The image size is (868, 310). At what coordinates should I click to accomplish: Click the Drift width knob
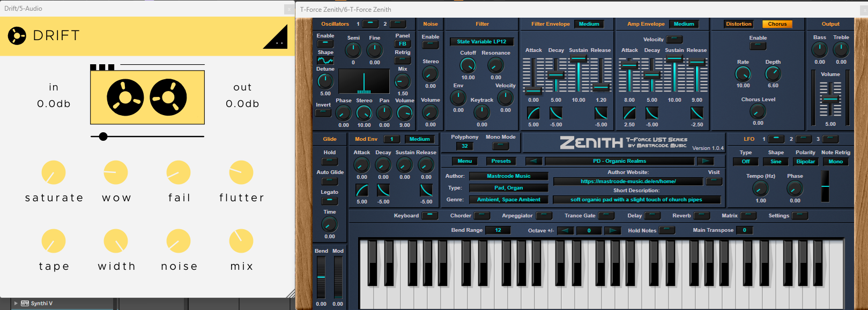coord(116,241)
